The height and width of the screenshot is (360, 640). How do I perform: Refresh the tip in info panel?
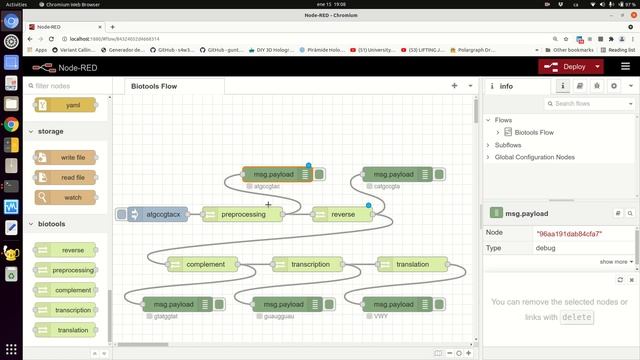coord(620,280)
